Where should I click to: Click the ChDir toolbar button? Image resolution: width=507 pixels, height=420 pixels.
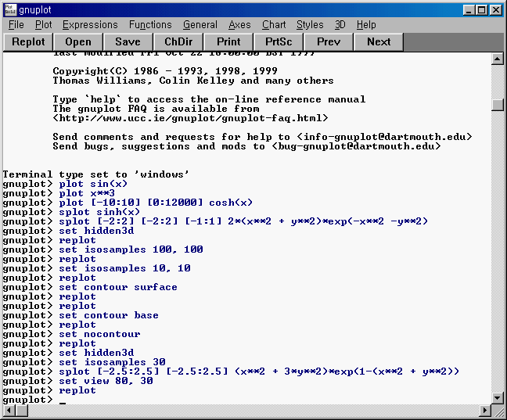[x=178, y=42]
